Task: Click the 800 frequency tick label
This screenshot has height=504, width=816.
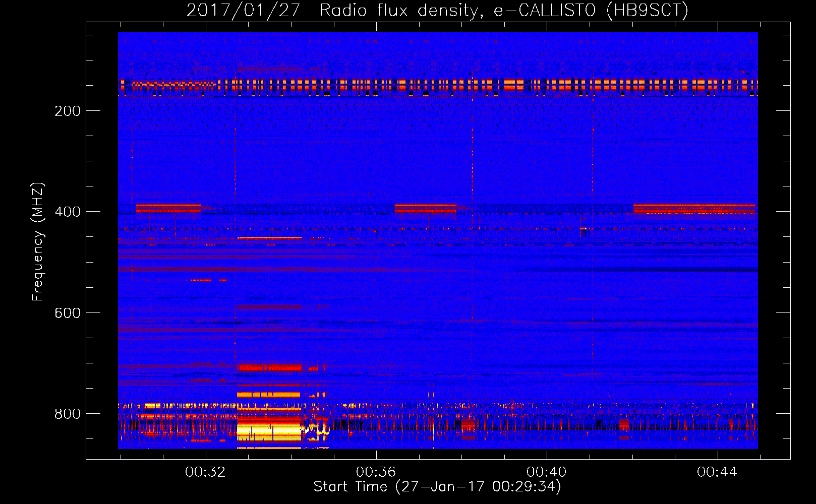Action: pos(68,414)
